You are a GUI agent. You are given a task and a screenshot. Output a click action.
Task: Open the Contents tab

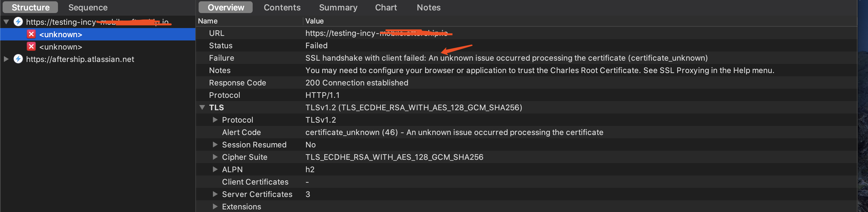(282, 8)
